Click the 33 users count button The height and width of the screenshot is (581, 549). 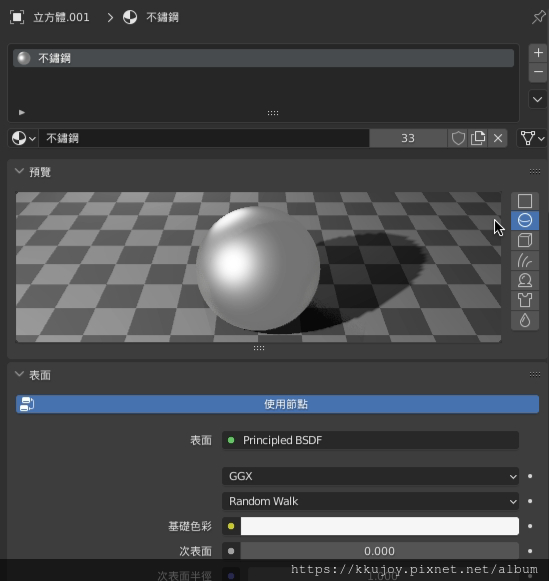pyautogui.click(x=408, y=139)
